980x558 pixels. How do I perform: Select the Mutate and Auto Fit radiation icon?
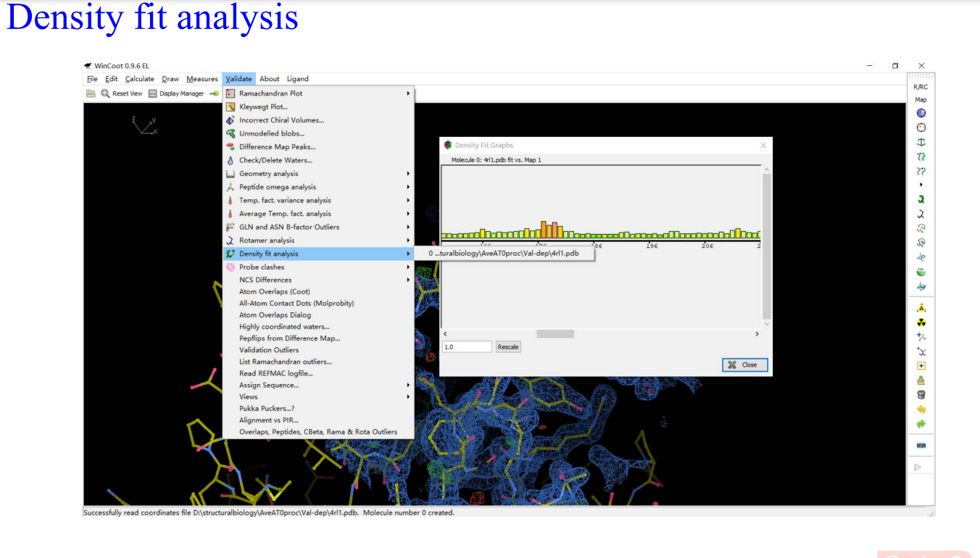(921, 308)
